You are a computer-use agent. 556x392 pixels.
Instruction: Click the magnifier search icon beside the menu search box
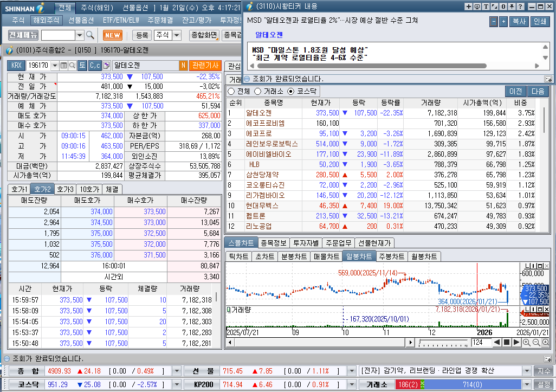click(90, 35)
